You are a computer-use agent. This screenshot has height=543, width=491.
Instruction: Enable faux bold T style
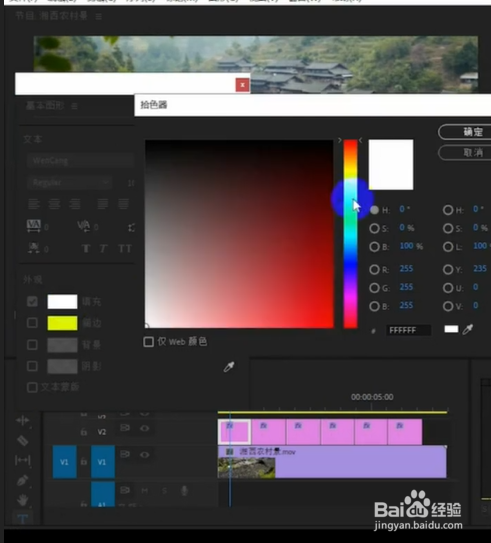(86, 249)
